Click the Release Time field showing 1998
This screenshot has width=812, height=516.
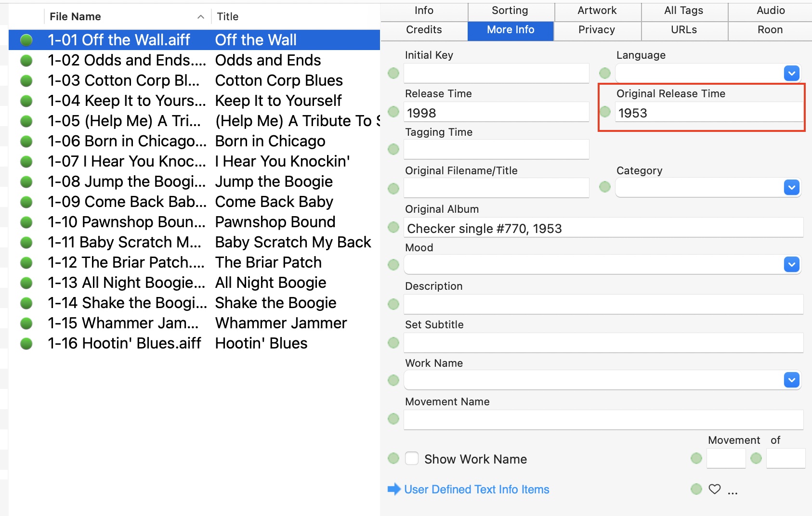click(x=497, y=112)
